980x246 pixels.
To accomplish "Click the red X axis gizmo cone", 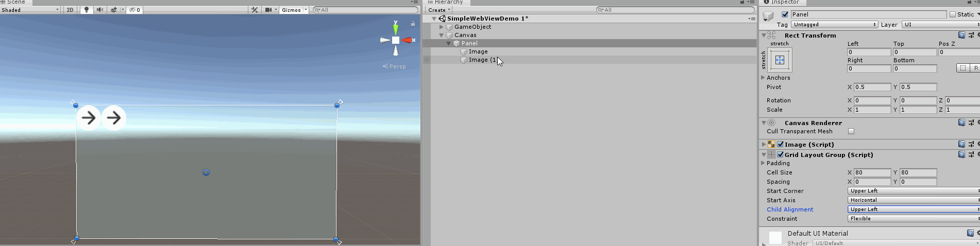I will pos(407,40).
